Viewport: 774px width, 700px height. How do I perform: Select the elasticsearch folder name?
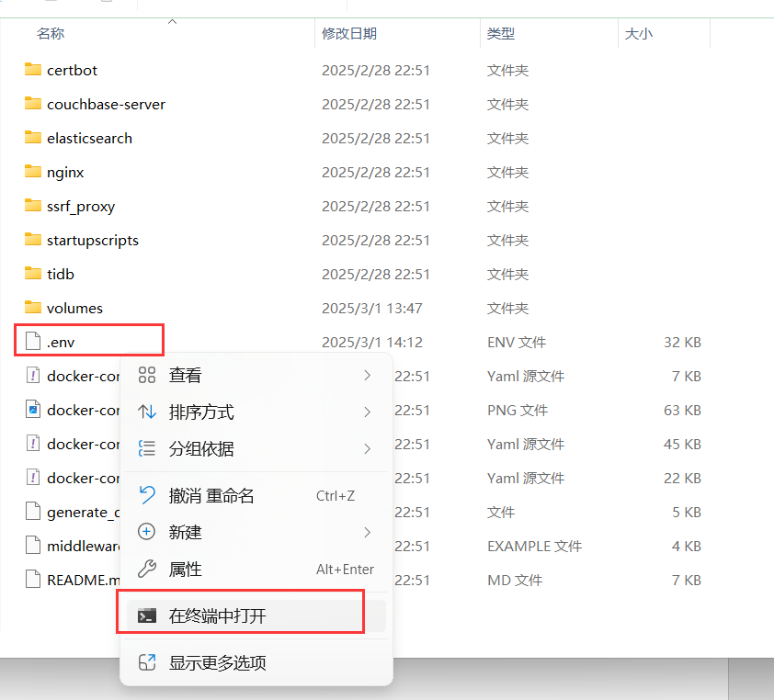90,139
